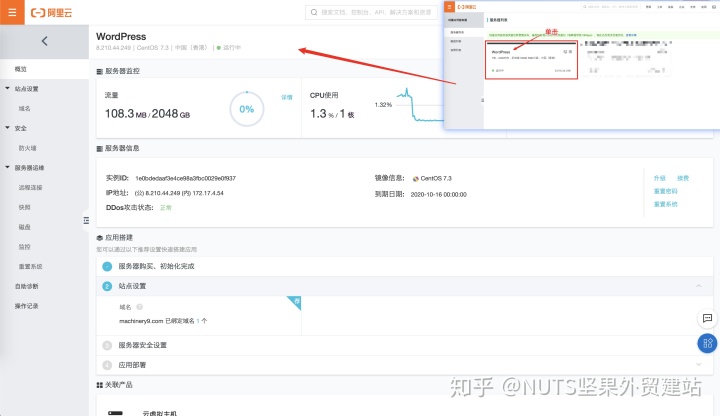The height and width of the screenshot is (416, 720).
Task: Collapse the 站点设置 step with up chevron
Action: (x=698, y=286)
